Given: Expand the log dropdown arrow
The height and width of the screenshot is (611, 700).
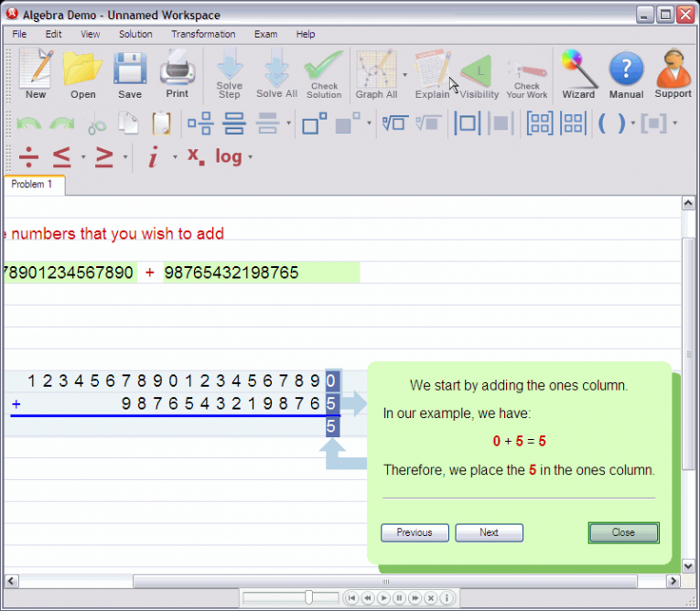Looking at the screenshot, I should (x=250, y=157).
